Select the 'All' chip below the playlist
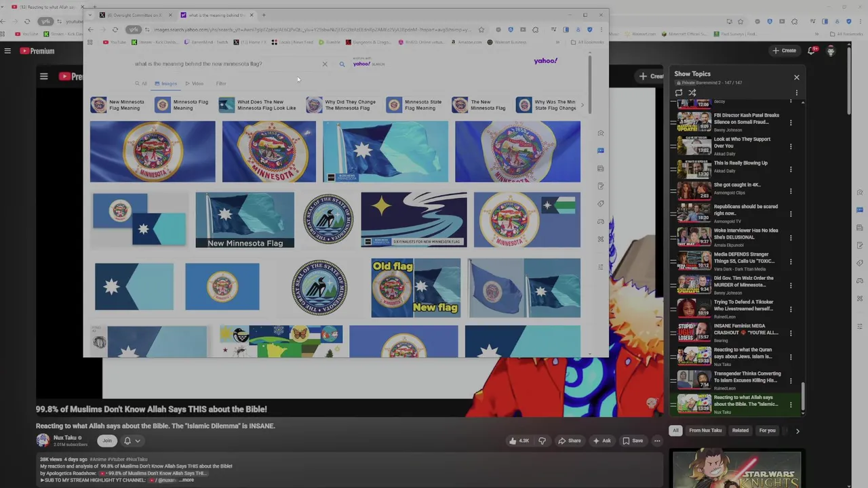 pos(675,430)
